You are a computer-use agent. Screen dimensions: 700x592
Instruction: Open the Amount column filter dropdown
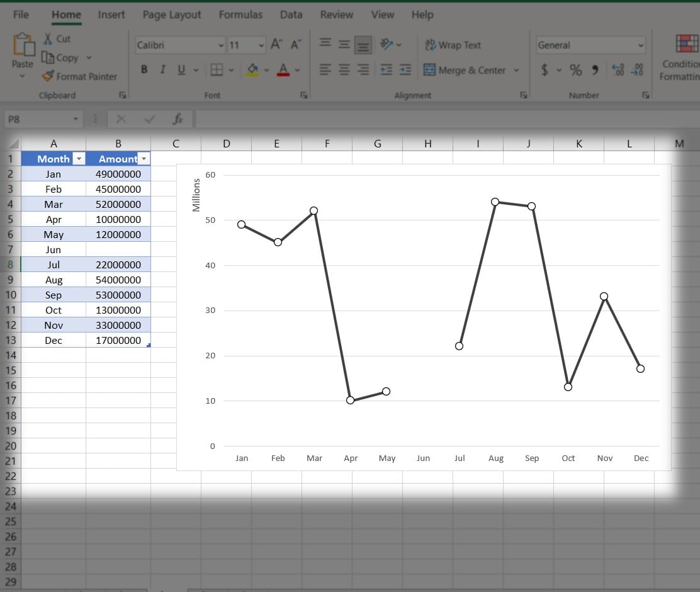click(144, 159)
